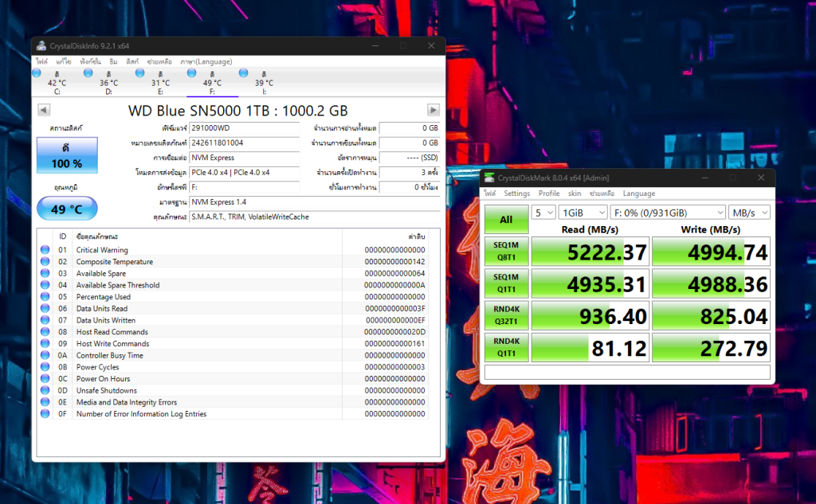Click the status circle beside Host Read Commands
The width and height of the screenshot is (816, 504).
tap(45, 332)
